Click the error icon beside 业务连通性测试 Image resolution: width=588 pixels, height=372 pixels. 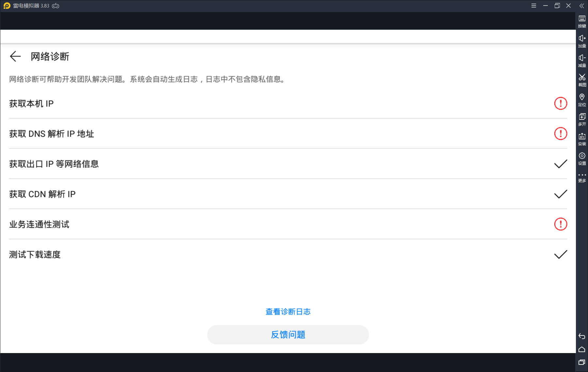[561, 224]
